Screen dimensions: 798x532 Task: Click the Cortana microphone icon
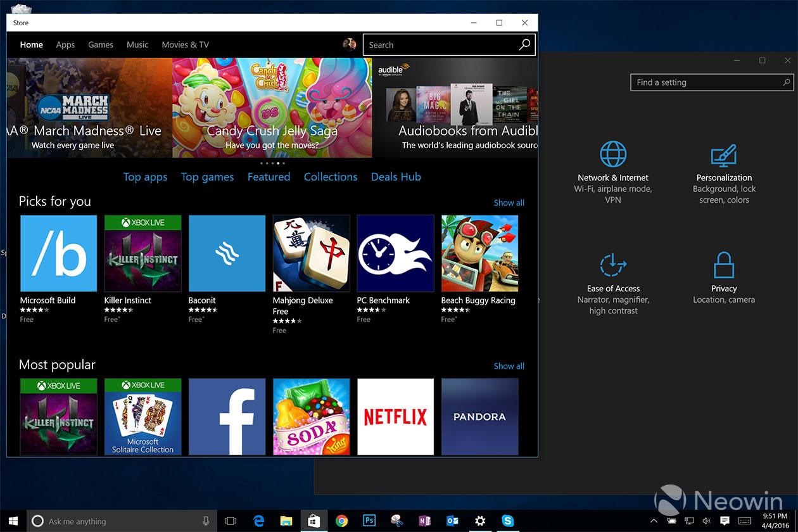coord(205,521)
